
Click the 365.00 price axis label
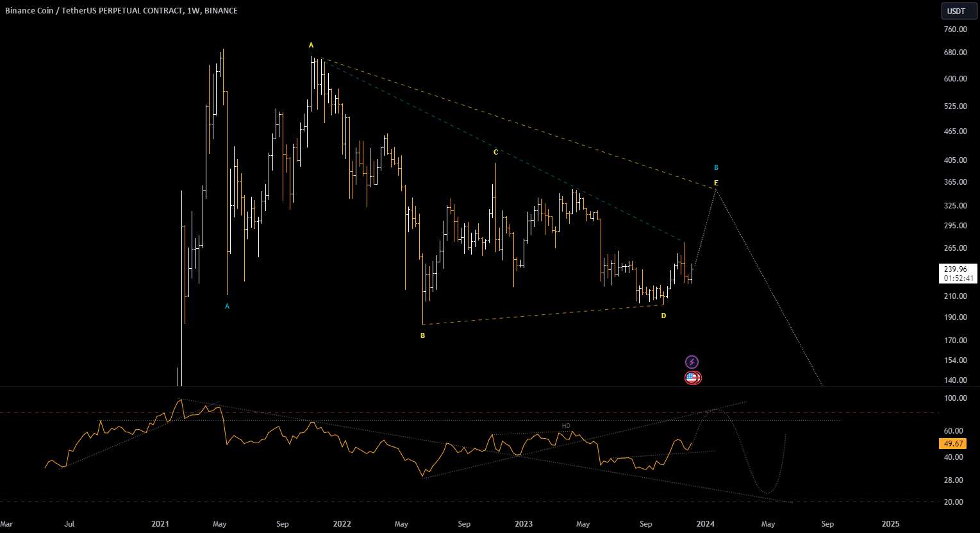coord(955,182)
